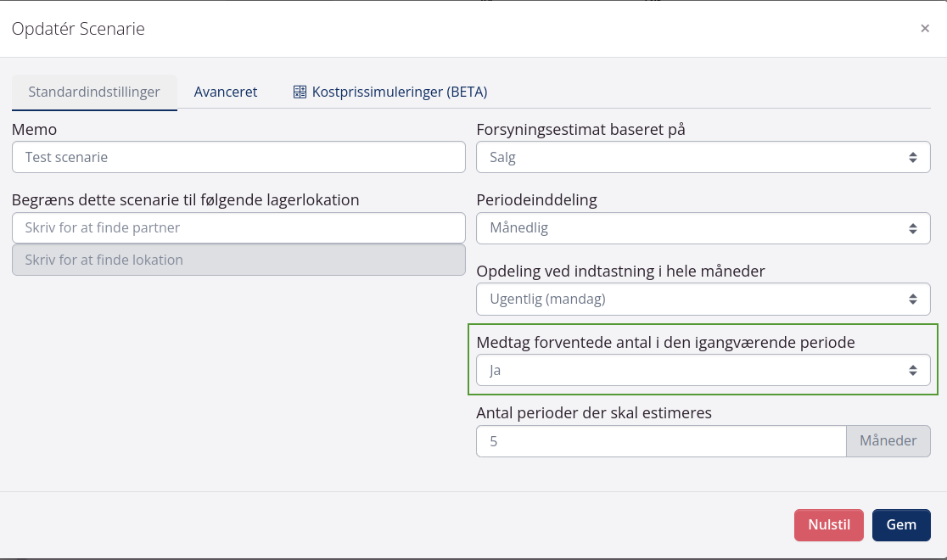This screenshot has height=560, width=947.
Task: Click the Opdatér Scenarie dialog title
Action: tap(78, 29)
